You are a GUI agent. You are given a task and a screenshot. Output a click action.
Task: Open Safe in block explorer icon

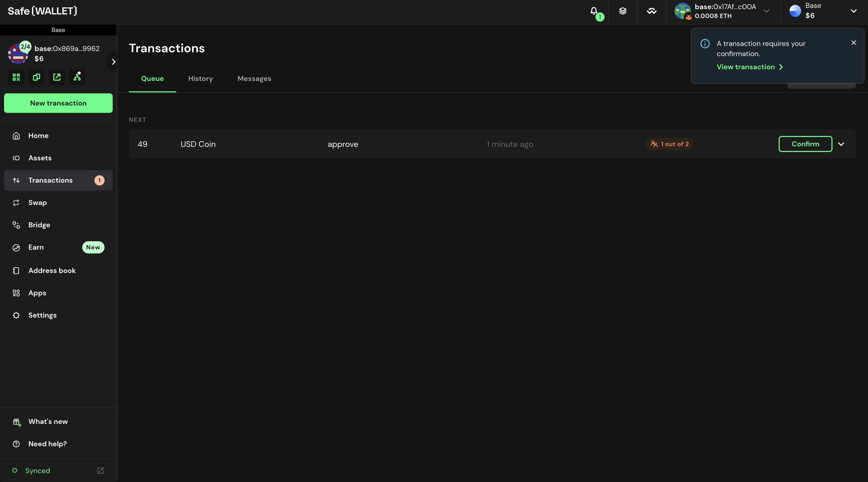click(57, 77)
